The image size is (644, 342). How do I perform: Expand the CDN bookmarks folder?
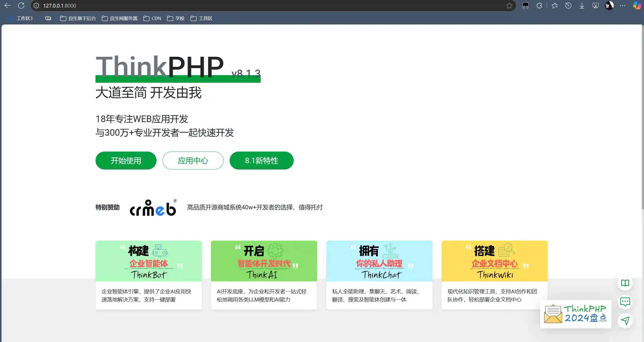152,18
